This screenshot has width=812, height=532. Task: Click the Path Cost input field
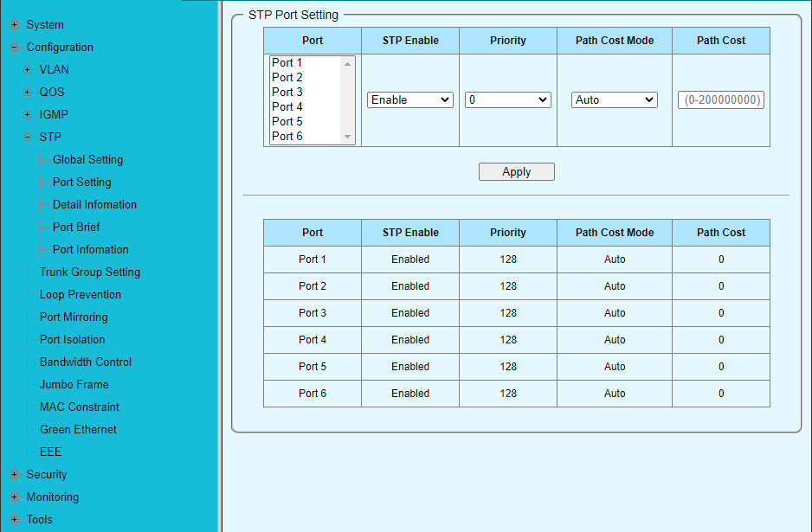(x=721, y=100)
